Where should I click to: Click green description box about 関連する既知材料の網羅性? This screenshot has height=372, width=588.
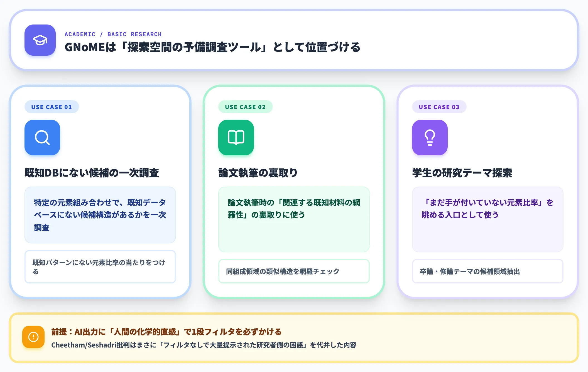[294, 219]
